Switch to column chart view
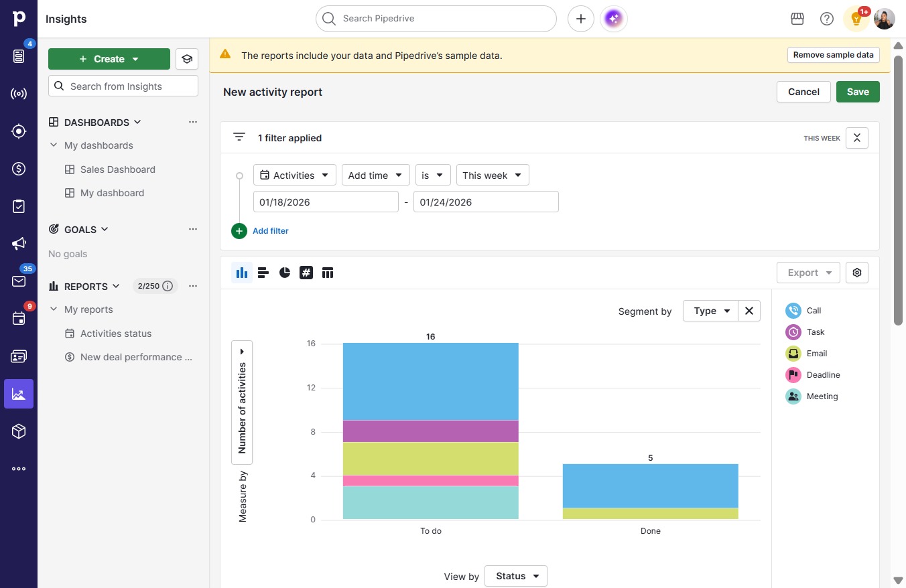 242,273
